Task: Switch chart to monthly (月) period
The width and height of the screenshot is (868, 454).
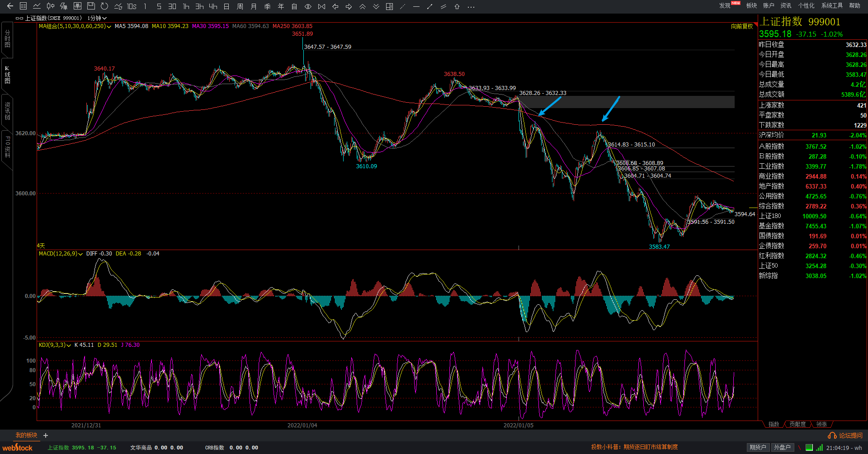Action: tap(254, 6)
